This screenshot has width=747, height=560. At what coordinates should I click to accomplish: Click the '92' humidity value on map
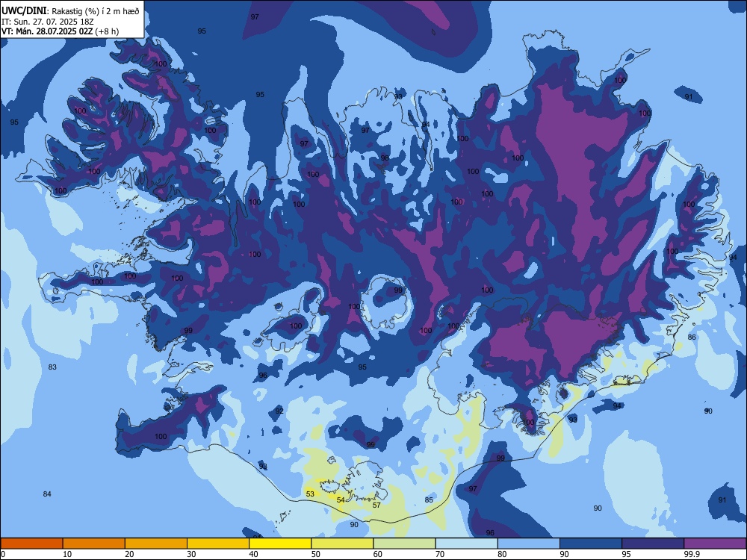point(279,411)
